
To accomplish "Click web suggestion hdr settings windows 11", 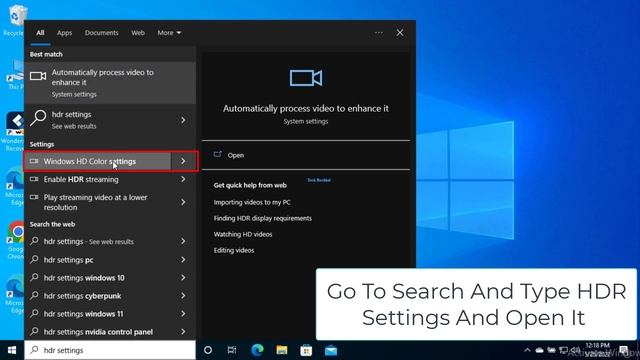I will (98, 313).
